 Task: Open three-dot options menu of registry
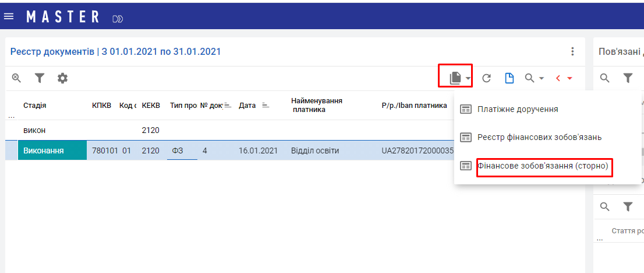coord(572,51)
